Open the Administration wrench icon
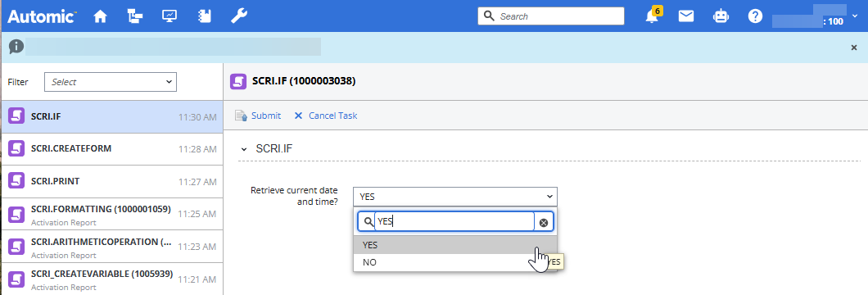 [x=239, y=16]
